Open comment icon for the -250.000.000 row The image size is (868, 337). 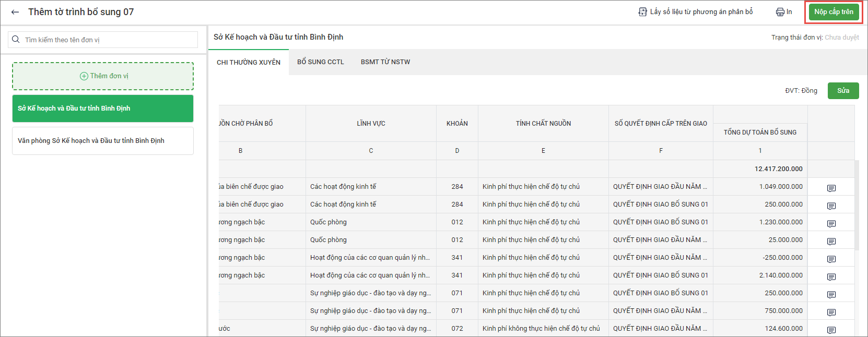pyautogui.click(x=831, y=259)
